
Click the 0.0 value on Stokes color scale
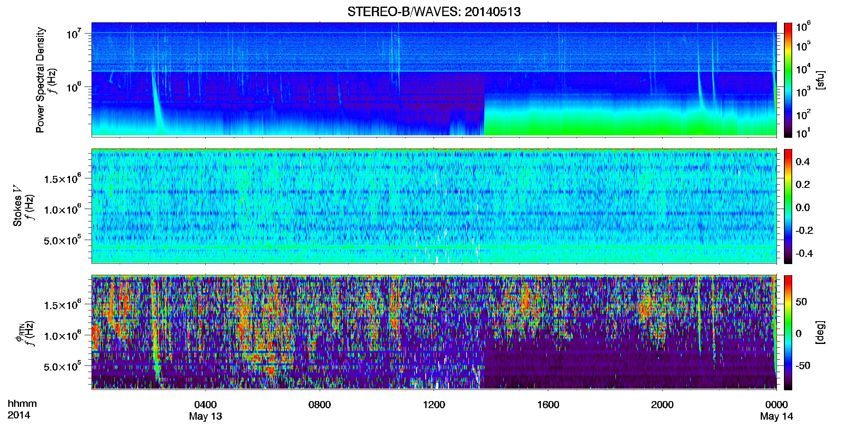(803, 207)
